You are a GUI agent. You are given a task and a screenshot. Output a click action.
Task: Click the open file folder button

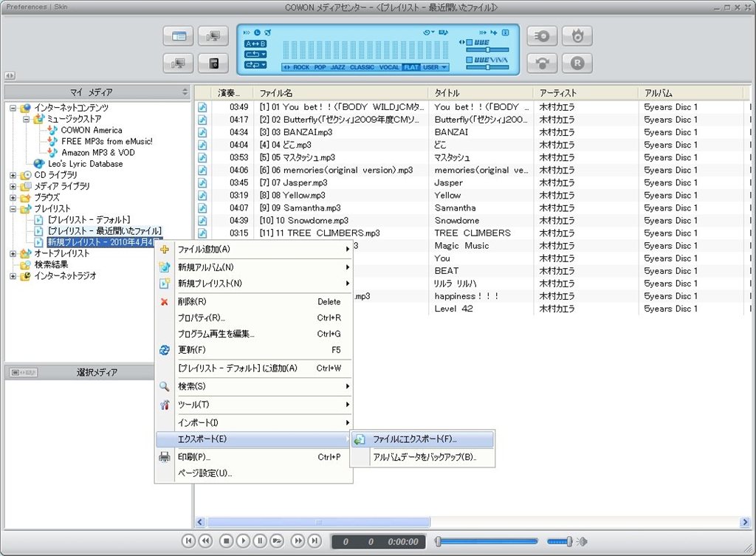click(x=277, y=541)
